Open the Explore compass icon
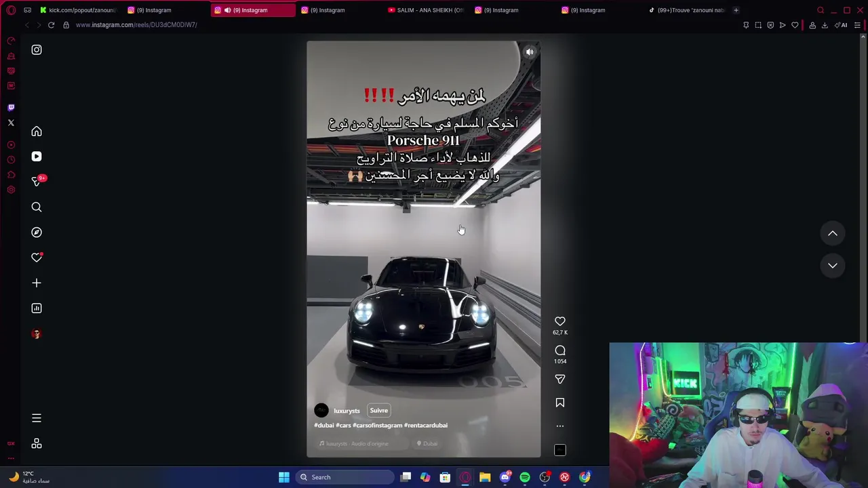The height and width of the screenshot is (488, 868). click(x=37, y=232)
